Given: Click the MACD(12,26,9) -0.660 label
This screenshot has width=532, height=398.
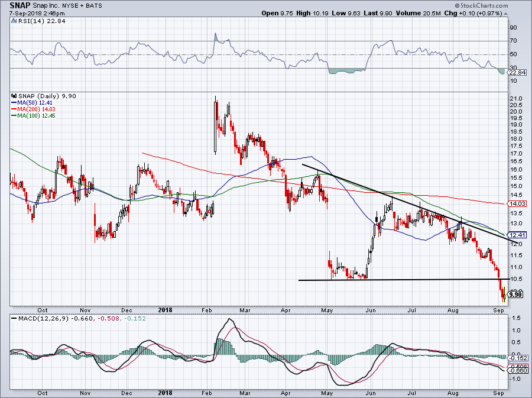Looking at the screenshot, I should pyautogui.click(x=56, y=319).
